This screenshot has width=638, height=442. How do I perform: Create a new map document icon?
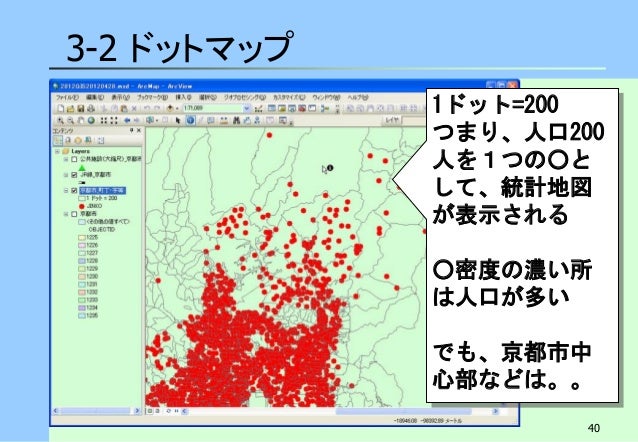pyautogui.click(x=61, y=109)
